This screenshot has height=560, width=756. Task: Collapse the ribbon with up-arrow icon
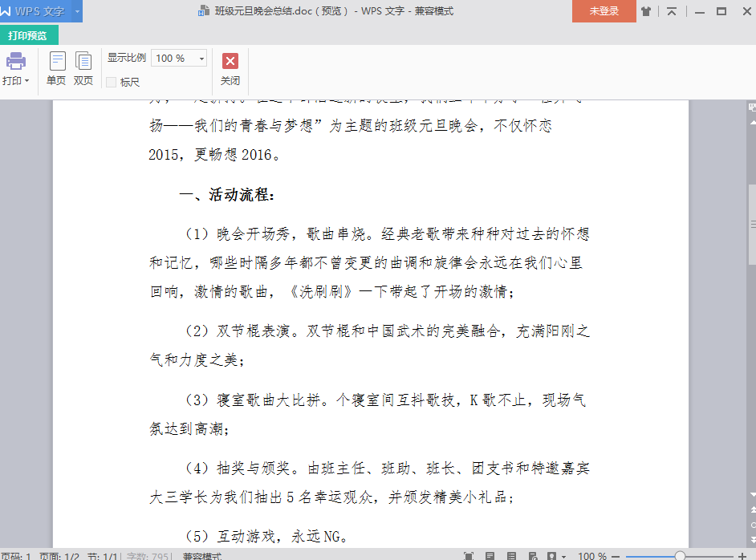(672, 11)
